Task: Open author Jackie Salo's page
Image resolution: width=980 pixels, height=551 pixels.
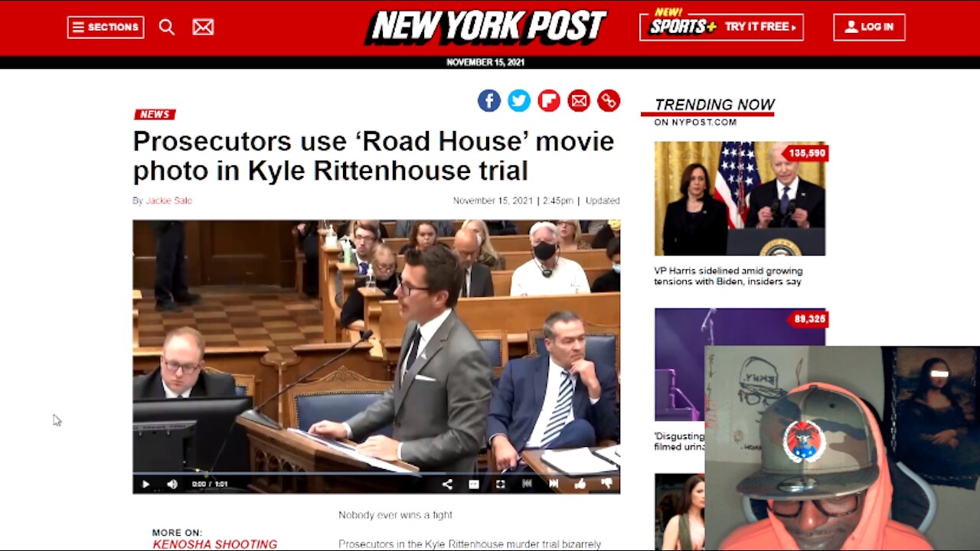Action: [x=168, y=201]
